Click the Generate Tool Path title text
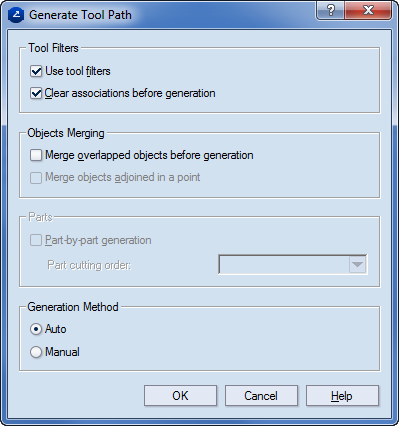 pos(80,15)
